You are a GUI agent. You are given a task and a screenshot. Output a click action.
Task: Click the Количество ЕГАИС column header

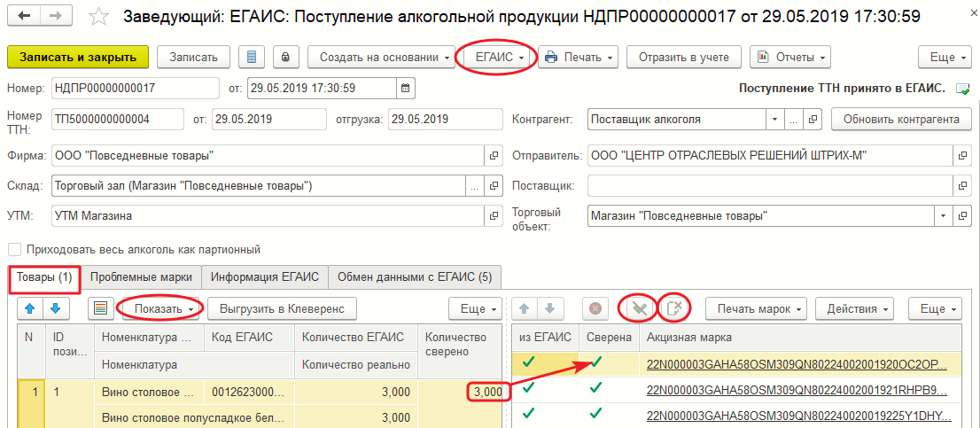point(356,338)
